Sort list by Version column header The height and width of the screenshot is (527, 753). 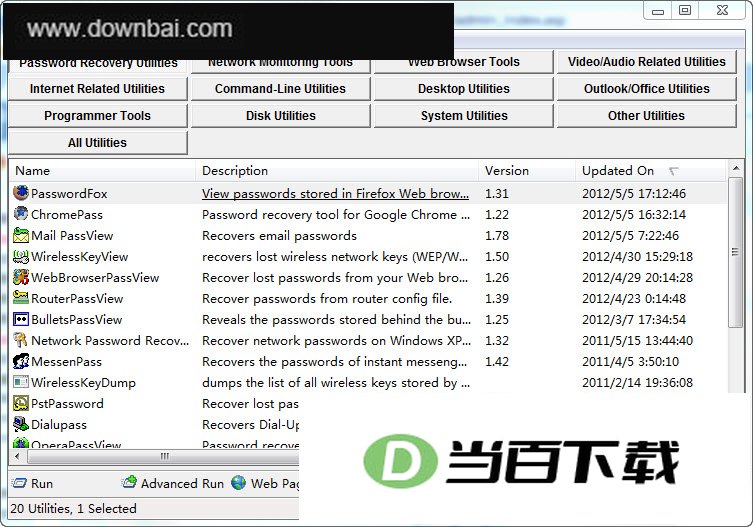pyautogui.click(x=527, y=171)
